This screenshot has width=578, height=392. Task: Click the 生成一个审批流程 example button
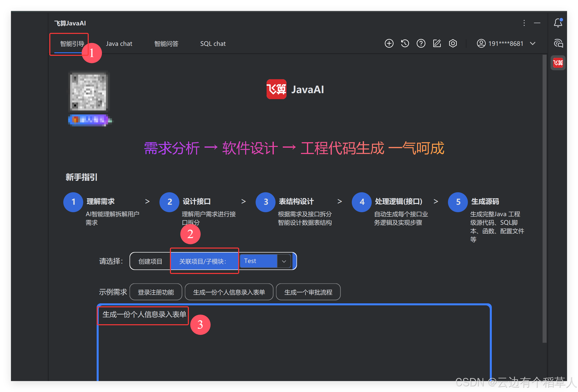click(x=308, y=292)
